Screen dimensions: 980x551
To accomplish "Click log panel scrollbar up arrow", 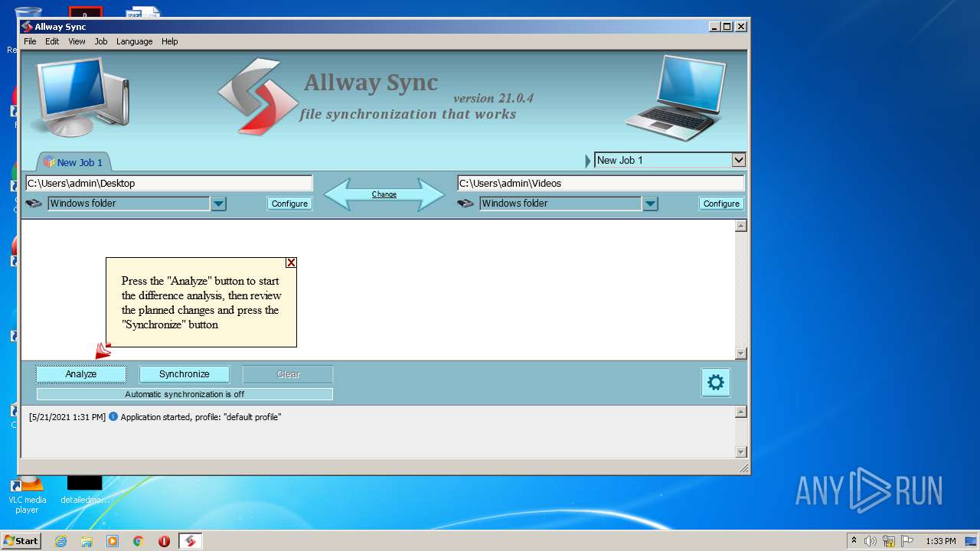I will [x=740, y=412].
